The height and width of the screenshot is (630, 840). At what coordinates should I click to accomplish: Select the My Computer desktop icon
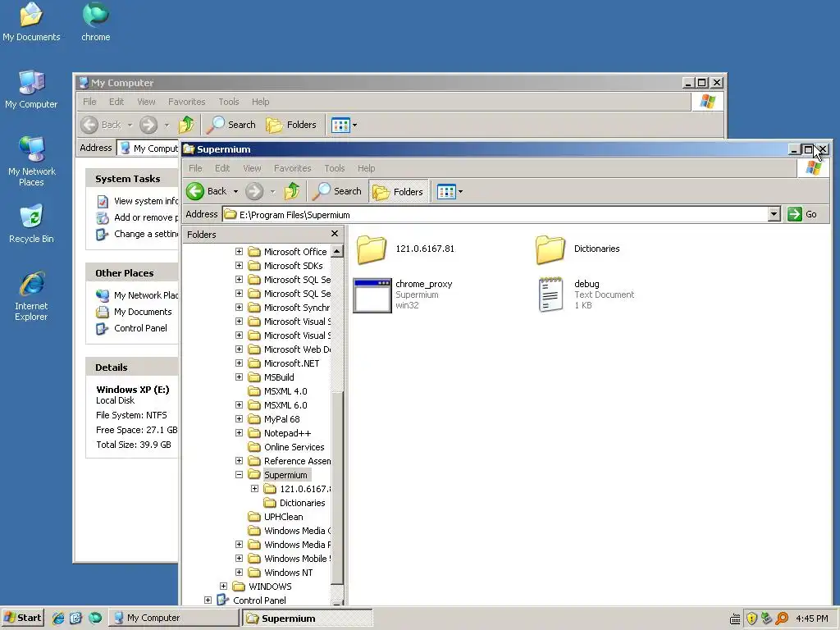(x=31, y=89)
